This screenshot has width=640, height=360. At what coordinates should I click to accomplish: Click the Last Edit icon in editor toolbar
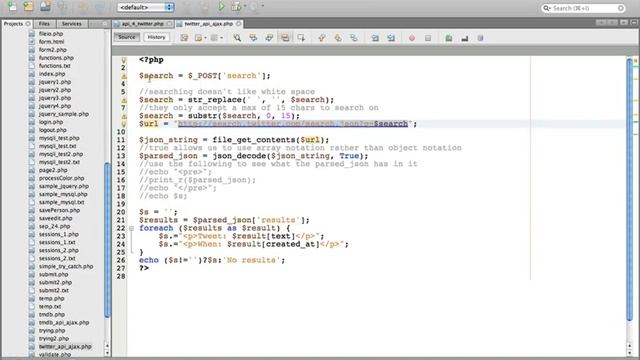coord(184,38)
